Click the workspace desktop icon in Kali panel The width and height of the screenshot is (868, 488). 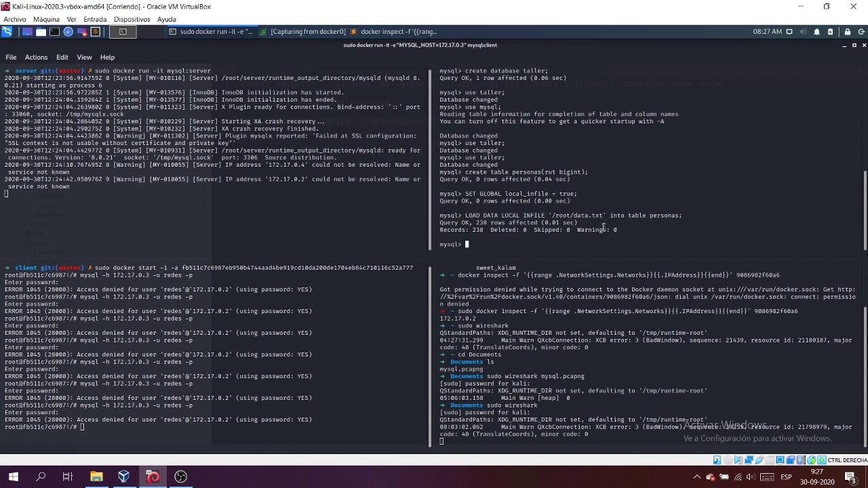click(27, 32)
